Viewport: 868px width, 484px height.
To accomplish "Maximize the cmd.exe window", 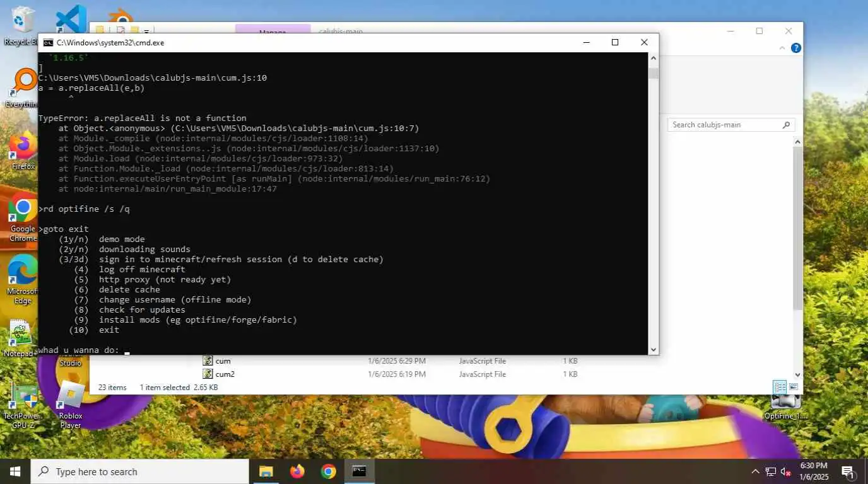I will coord(615,42).
